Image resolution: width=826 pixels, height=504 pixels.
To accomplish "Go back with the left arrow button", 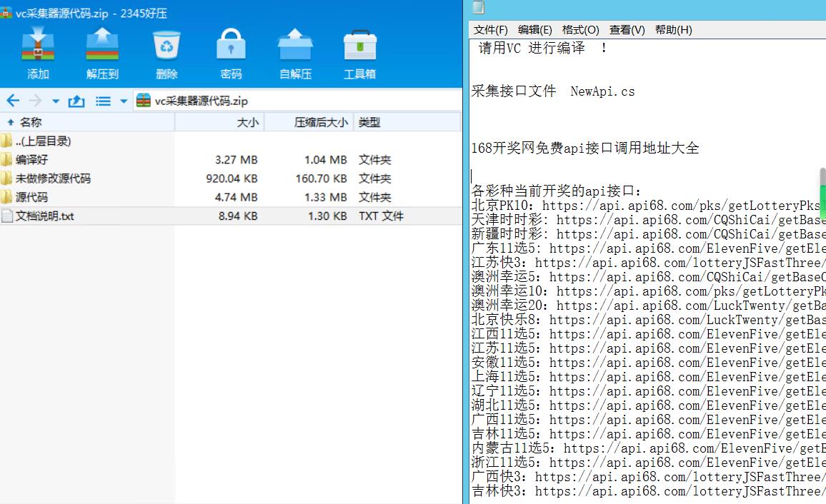I will click(13, 101).
